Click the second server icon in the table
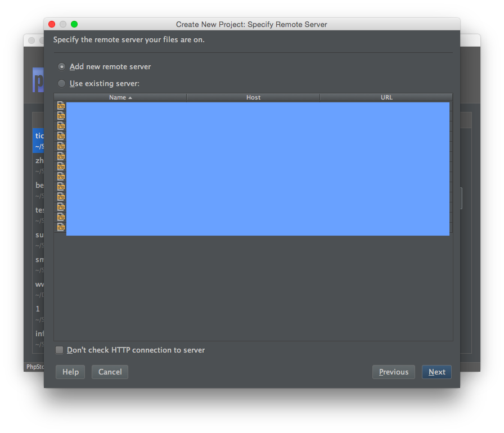The width and height of the screenshot is (504, 433). [x=61, y=116]
